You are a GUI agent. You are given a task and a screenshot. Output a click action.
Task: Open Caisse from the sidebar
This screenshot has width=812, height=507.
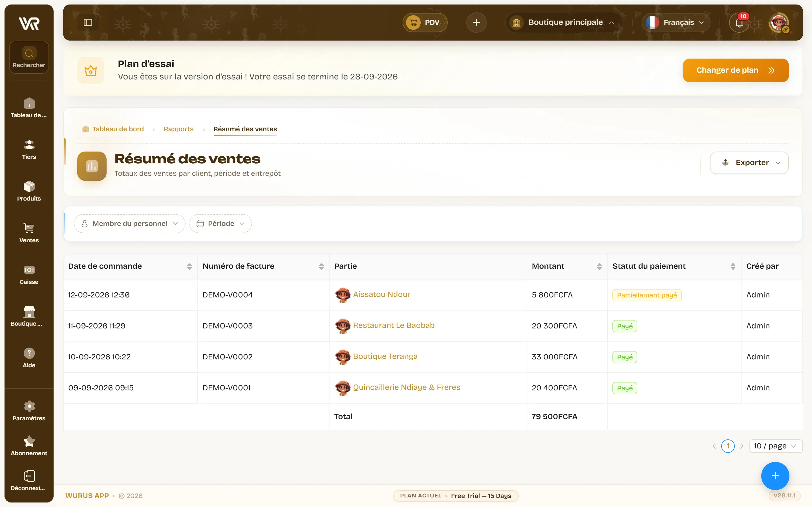pos(29,275)
